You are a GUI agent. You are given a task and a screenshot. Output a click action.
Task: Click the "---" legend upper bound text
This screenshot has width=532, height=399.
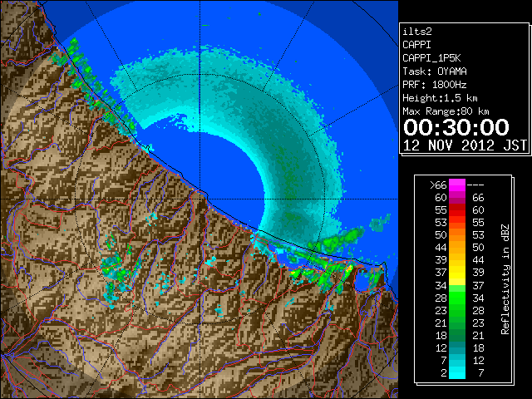475,185
